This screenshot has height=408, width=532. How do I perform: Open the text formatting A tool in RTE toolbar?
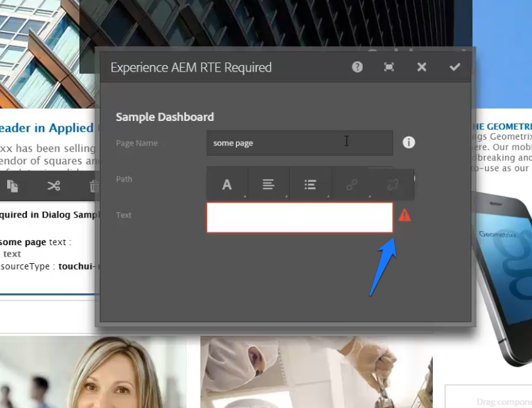(227, 183)
